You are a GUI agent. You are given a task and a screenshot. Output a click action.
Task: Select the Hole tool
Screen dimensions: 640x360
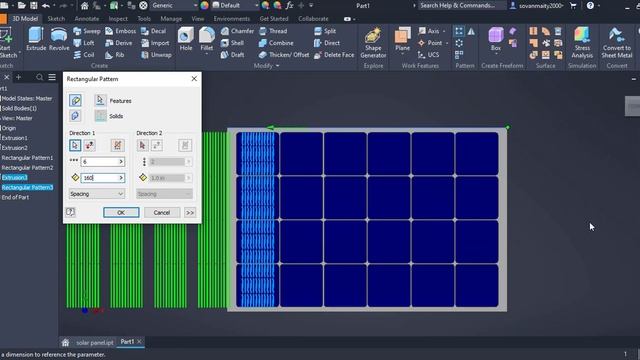[186, 39]
